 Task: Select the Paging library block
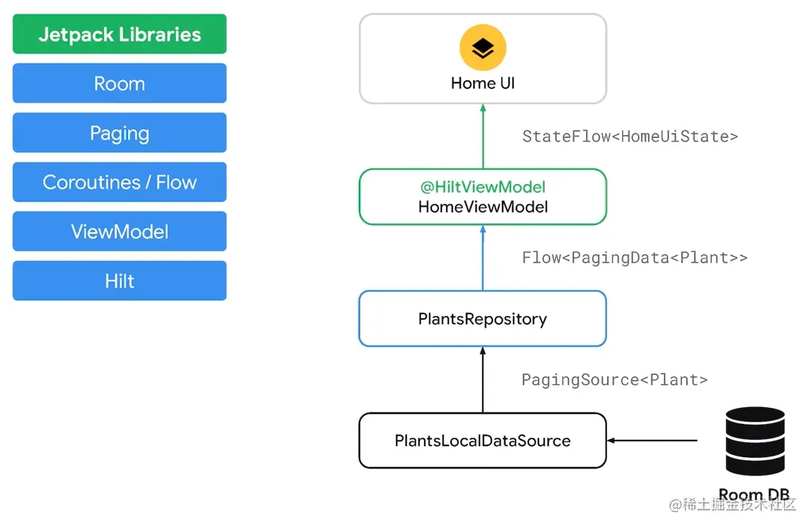pyautogui.click(x=119, y=133)
